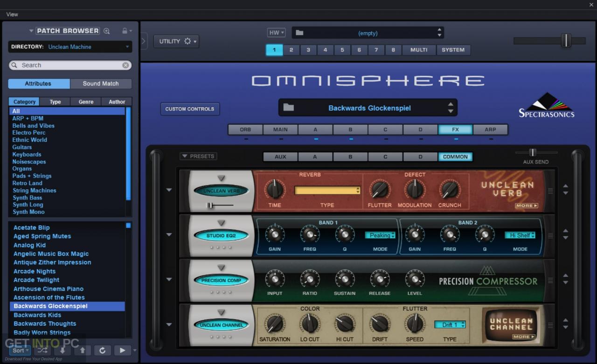Filter browser by Author tab
The image size is (597, 364).
[x=117, y=102]
